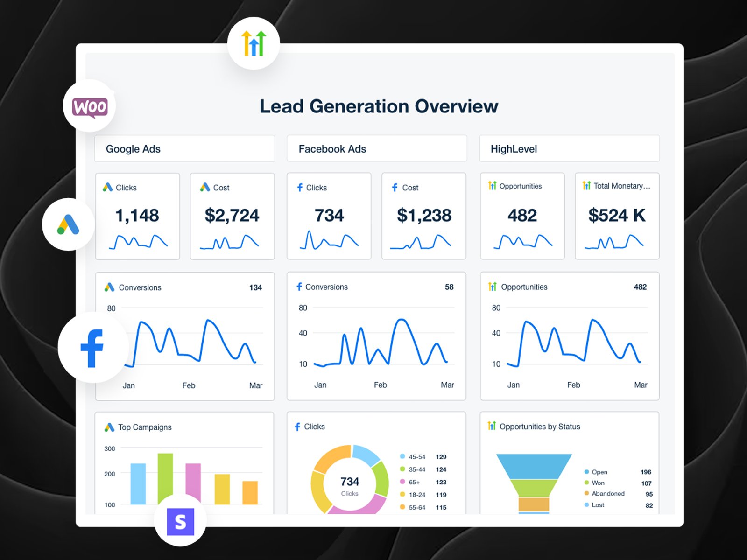
Task: Select the Google Ads section header
Action: (x=184, y=149)
